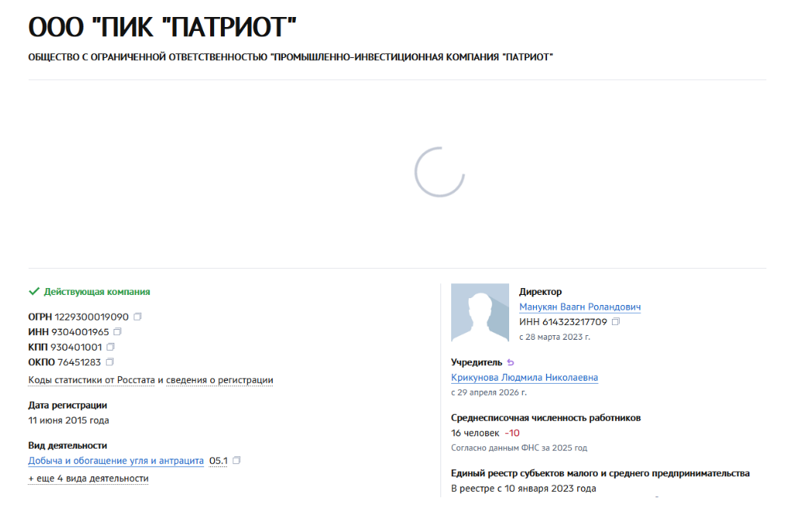
Task: Expand + еще 4 вида деятельности
Action: coord(89,479)
